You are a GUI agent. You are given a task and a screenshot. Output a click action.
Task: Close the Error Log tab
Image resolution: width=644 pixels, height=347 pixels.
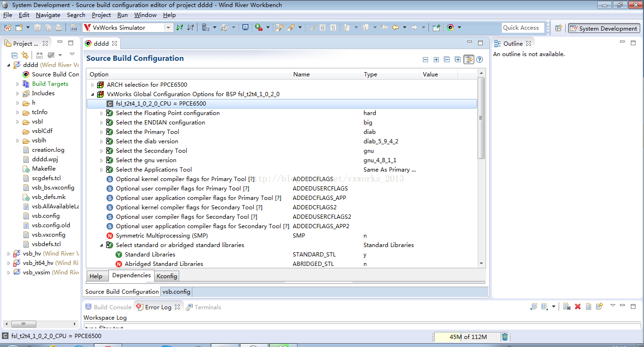[x=177, y=307]
